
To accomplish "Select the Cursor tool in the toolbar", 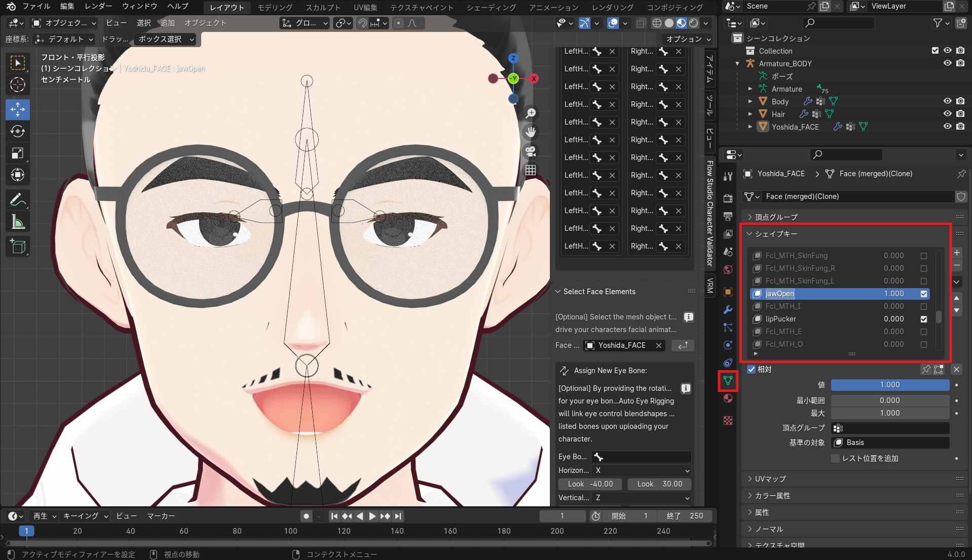I will (x=18, y=85).
